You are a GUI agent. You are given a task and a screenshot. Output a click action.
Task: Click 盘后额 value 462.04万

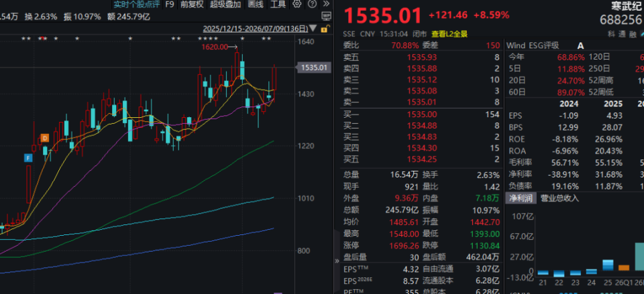[482, 257]
